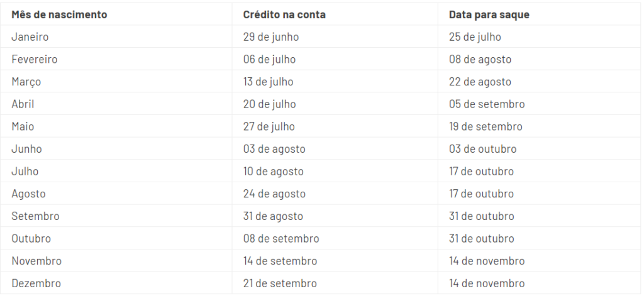Screen dimensions: 644x296
Task: Click the Dezembro month cell
Action: pyautogui.click(x=36, y=283)
